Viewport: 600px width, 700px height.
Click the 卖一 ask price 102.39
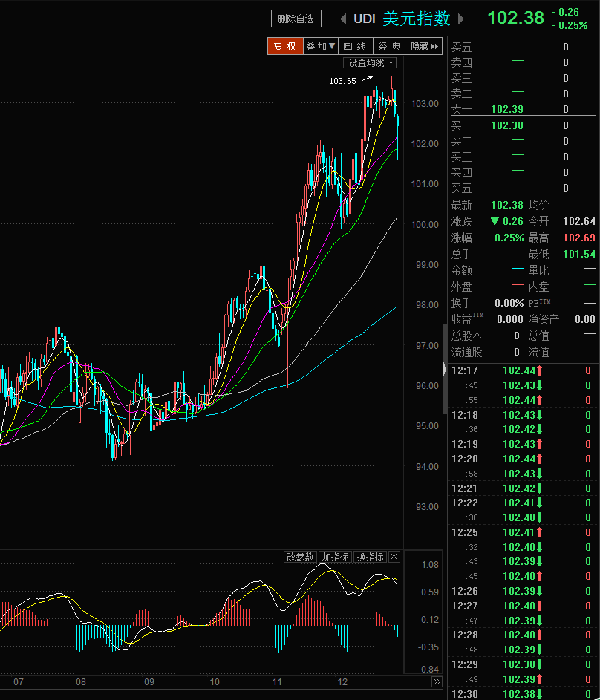[x=507, y=109]
